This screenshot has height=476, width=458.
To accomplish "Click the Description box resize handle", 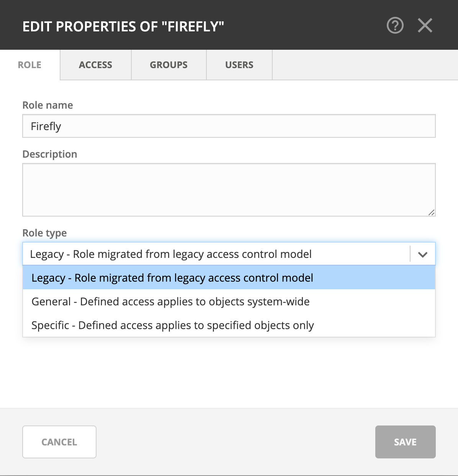I will 431,212.
